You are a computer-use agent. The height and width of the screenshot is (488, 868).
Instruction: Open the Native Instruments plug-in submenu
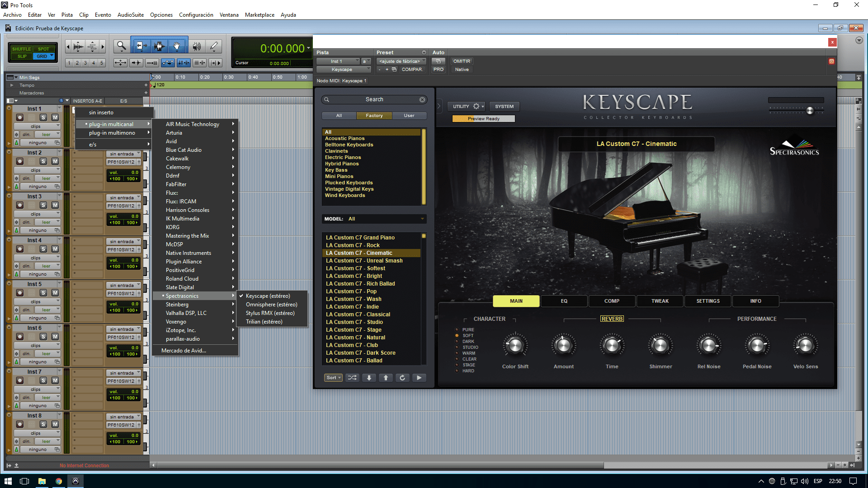pos(189,253)
